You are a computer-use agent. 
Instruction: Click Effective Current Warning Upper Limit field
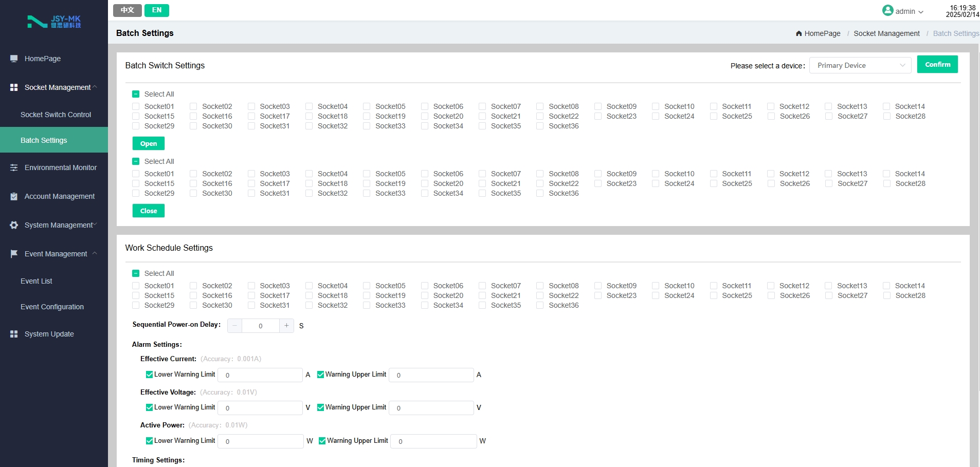[x=431, y=375]
